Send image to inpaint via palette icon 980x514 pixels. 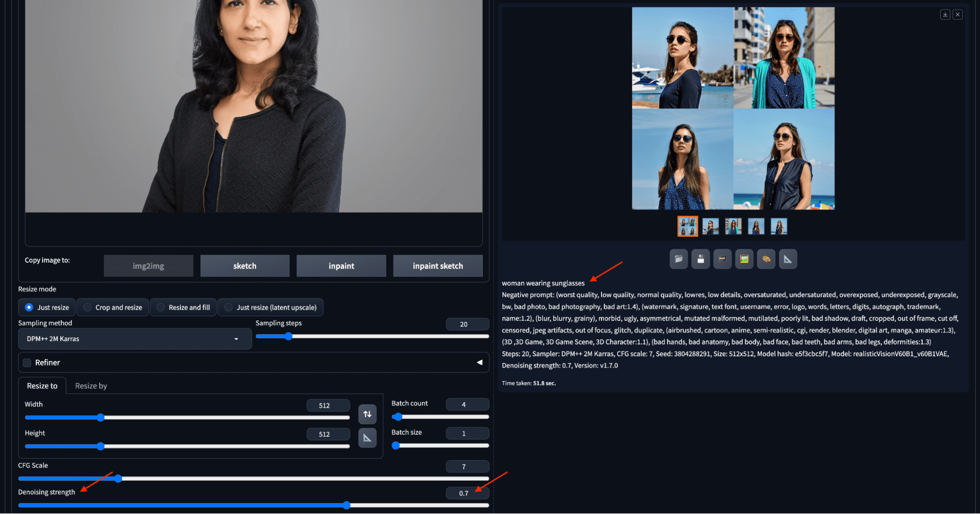[766, 259]
